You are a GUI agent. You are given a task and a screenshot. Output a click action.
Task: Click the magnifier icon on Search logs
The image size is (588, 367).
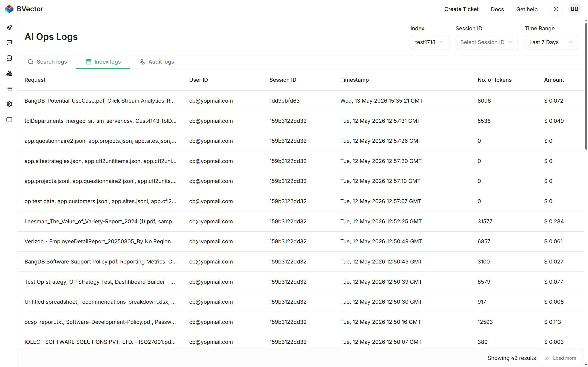click(x=31, y=62)
